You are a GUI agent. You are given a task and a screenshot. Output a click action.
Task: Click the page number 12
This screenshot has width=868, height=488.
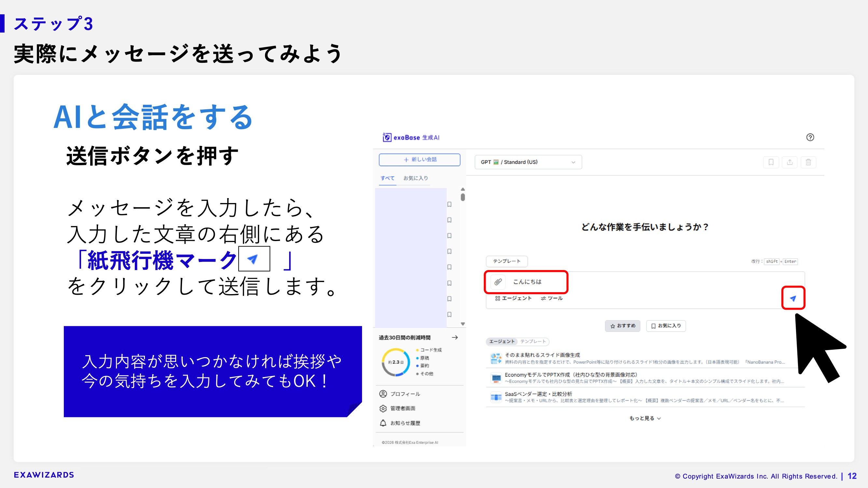[x=852, y=476]
